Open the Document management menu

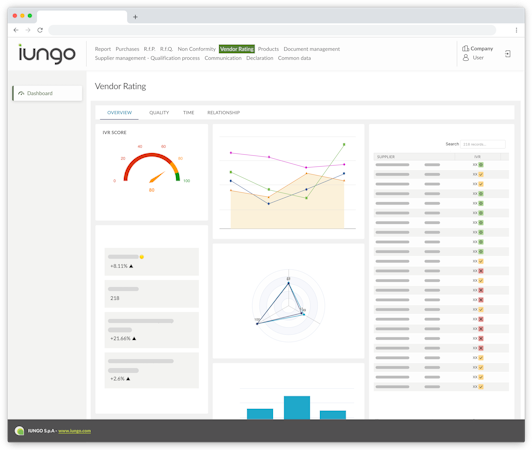click(311, 49)
